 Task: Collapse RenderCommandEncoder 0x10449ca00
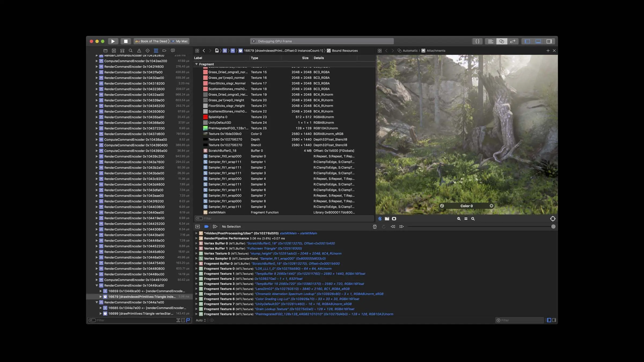97,286
